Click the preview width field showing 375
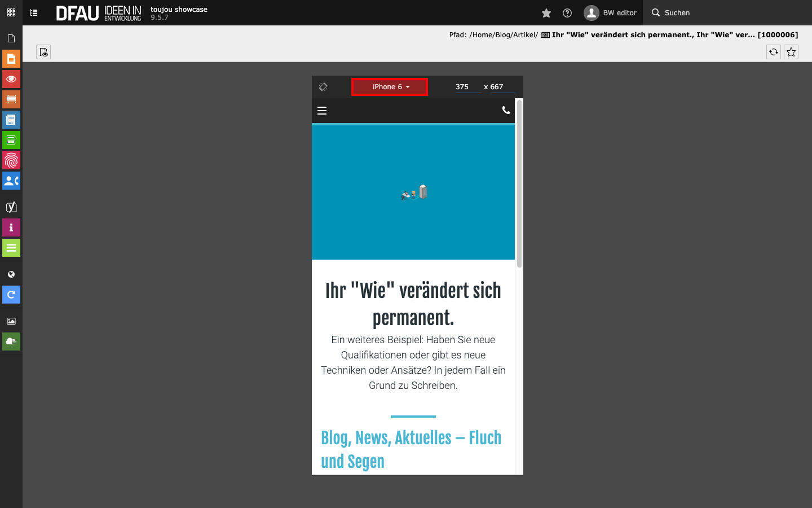Screen dimensions: 812x508 pos(467,87)
